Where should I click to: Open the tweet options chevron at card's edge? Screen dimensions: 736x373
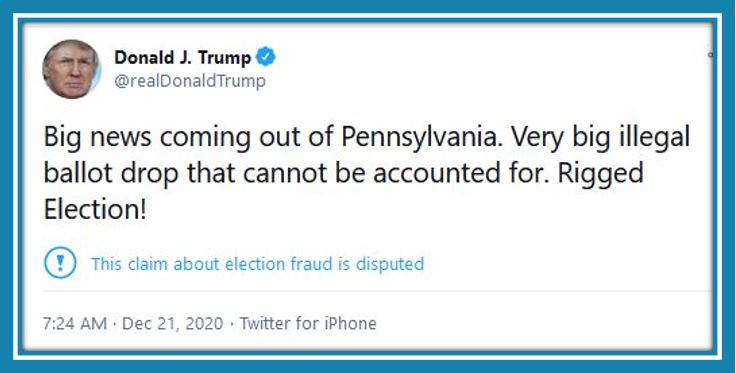tap(711, 55)
